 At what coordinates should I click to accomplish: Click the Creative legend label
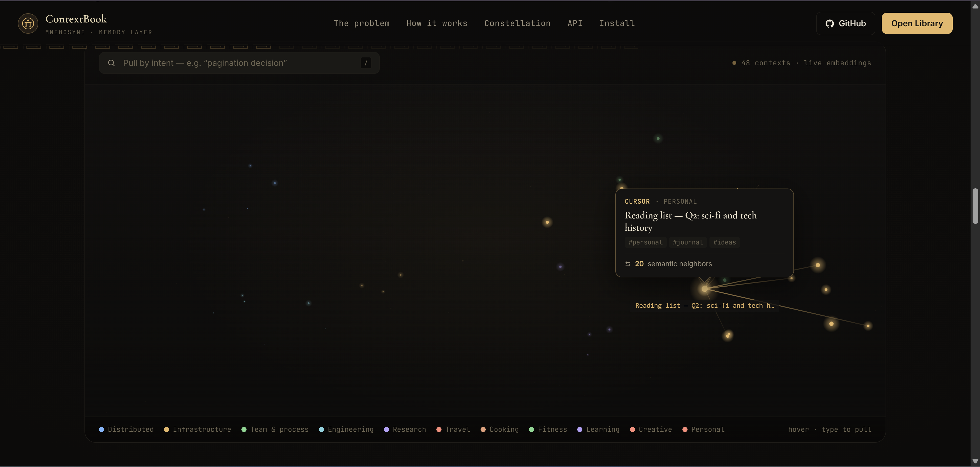[x=655, y=429]
